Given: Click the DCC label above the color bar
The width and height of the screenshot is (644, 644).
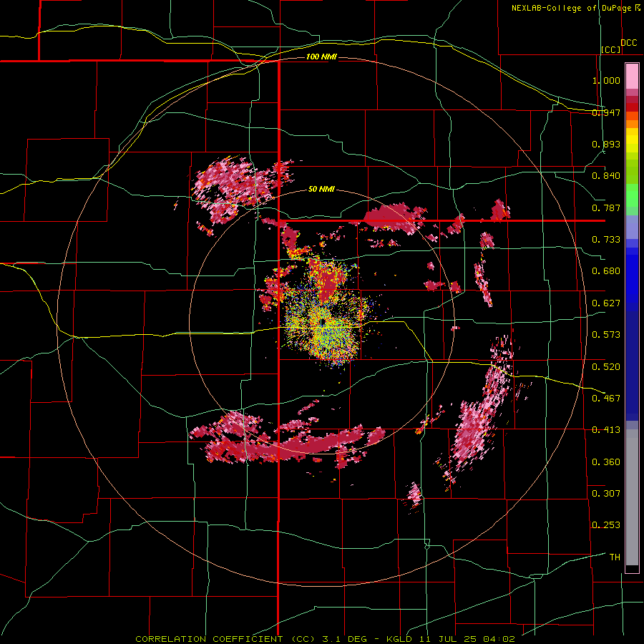Looking at the screenshot, I should tap(629, 42).
